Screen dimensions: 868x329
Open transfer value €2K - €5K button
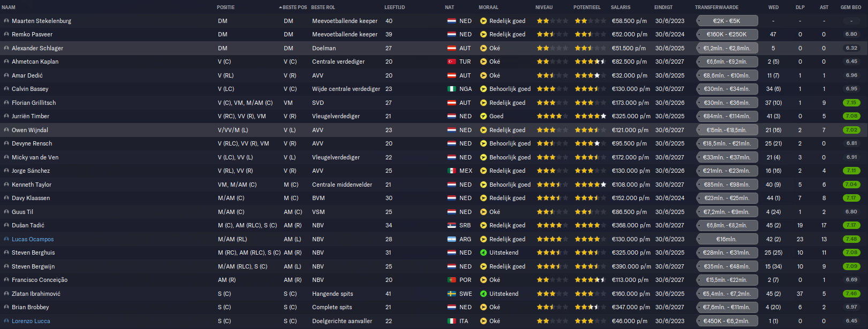(x=727, y=21)
